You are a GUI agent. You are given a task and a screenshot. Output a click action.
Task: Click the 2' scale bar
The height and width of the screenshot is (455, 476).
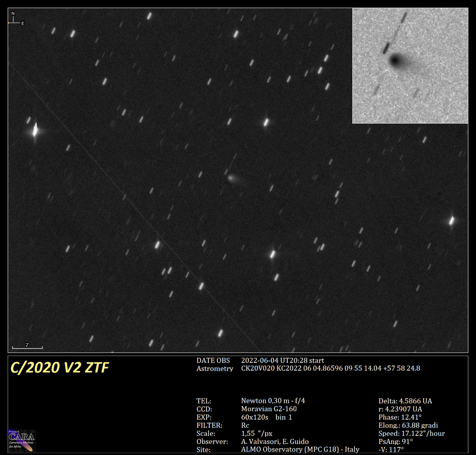[x=27, y=346]
